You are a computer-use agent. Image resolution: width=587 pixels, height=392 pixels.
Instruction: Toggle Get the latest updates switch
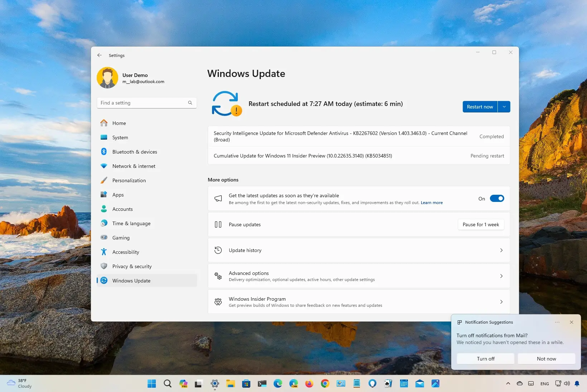[x=497, y=198]
